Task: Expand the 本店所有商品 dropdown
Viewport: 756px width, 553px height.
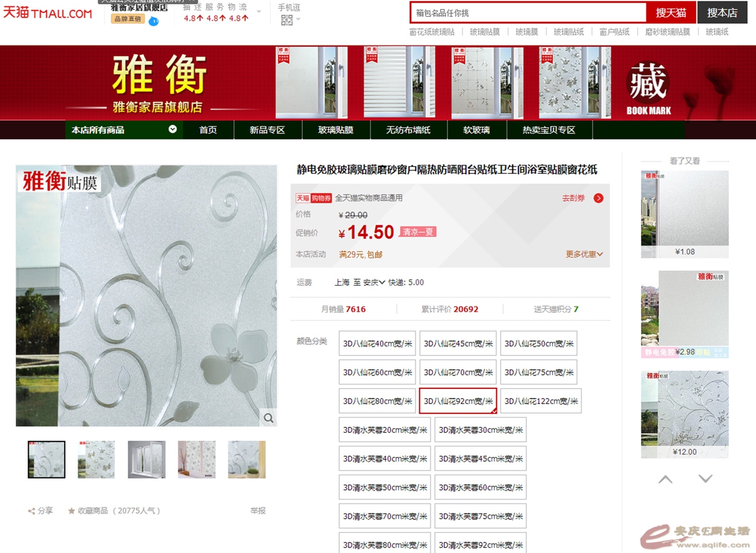Action: pos(173,129)
